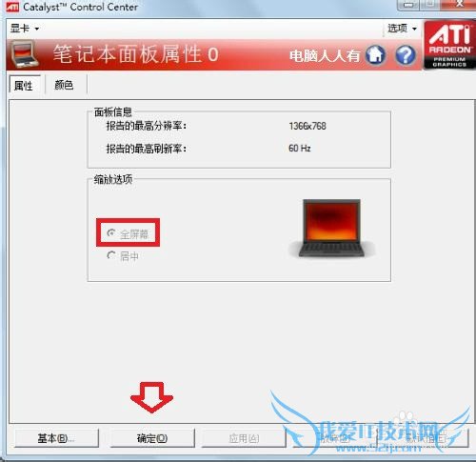Open the 显卡 dropdown menu
Image resolution: width=476 pixels, height=462 pixels.
[x=25, y=29]
